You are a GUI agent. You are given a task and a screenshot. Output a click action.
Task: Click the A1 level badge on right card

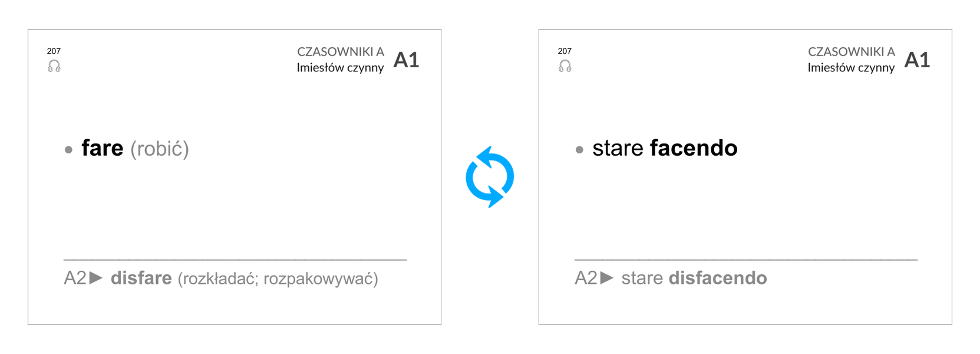[917, 60]
